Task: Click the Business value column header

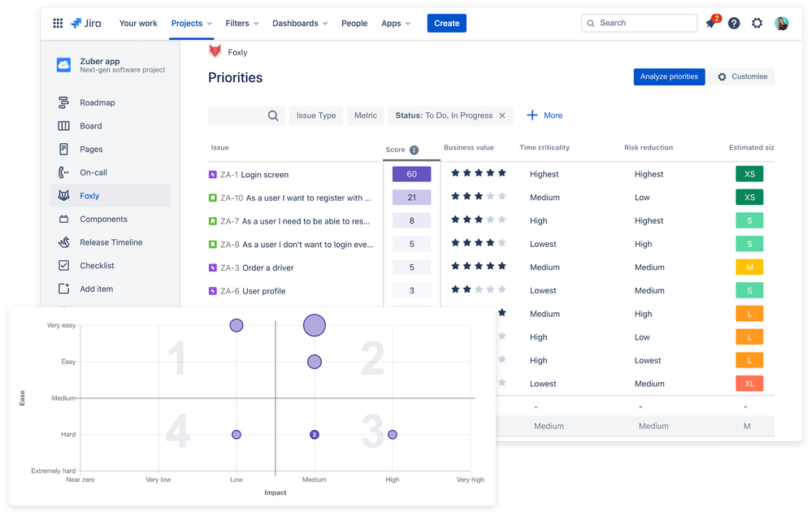Action: (x=469, y=148)
